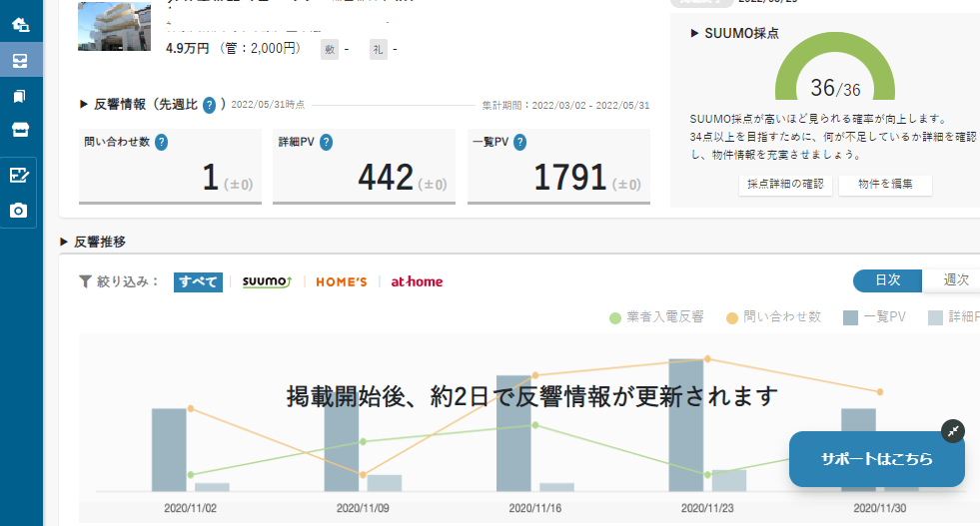Open the inbox tray icon in sidebar
This screenshot has height=526, width=980.
20,61
